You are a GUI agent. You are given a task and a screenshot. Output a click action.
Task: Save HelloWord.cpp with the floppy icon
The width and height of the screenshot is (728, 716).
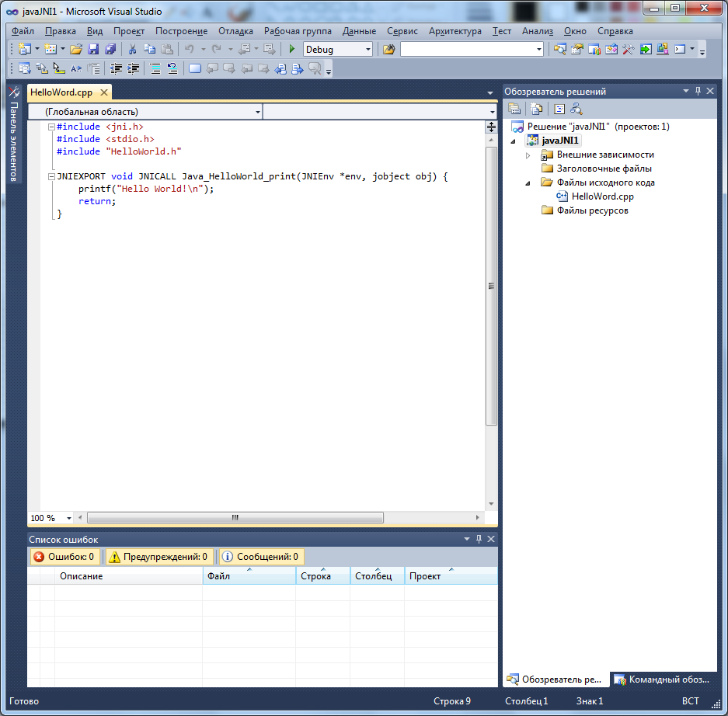click(93, 49)
